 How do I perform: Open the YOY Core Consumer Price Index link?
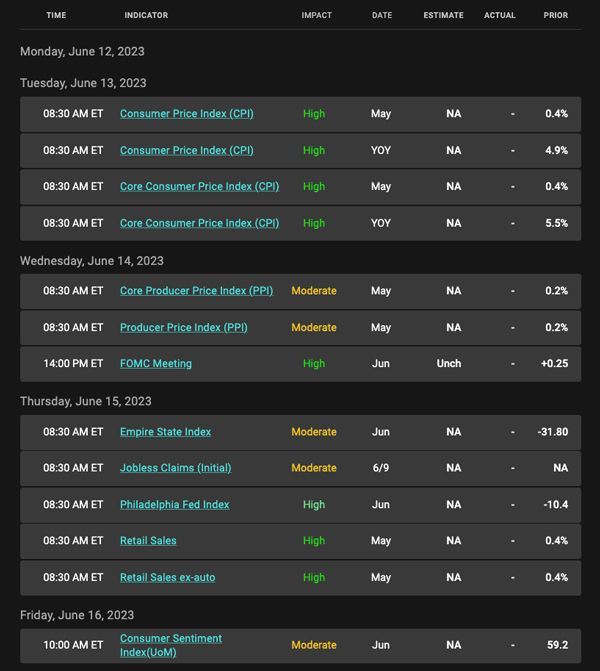click(199, 223)
